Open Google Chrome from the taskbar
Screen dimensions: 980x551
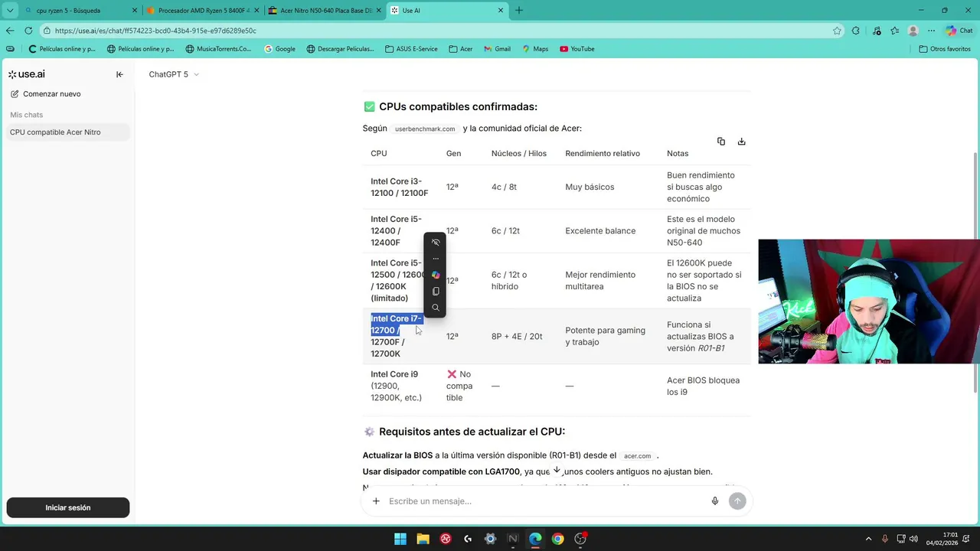pyautogui.click(x=558, y=539)
